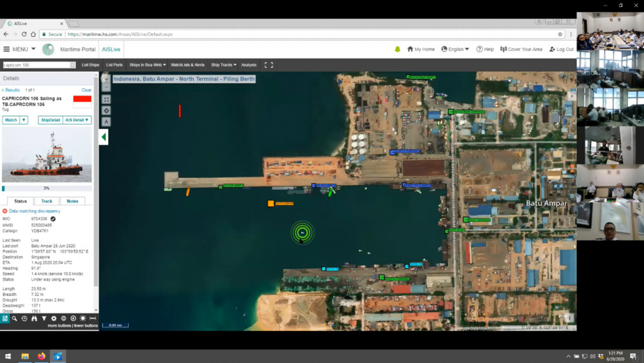Image resolution: width=644 pixels, height=363 pixels.
Task: Click the IMO verified checkmark icon
Action: click(x=53, y=219)
